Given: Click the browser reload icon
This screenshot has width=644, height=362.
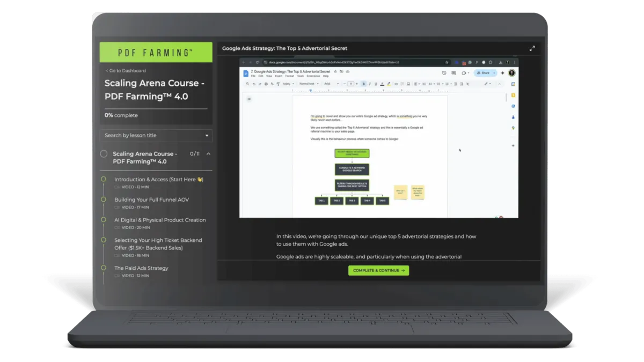Looking at the screenshot, I should [257, 62].
